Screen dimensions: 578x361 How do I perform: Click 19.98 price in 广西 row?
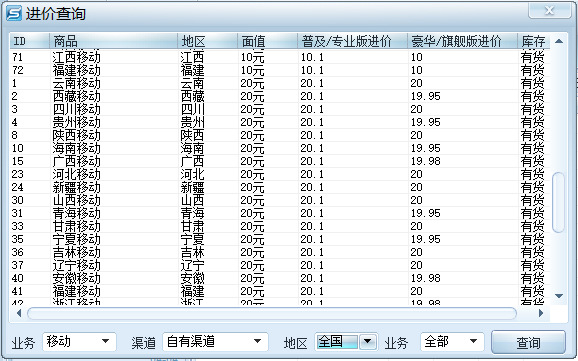(426, 161)
